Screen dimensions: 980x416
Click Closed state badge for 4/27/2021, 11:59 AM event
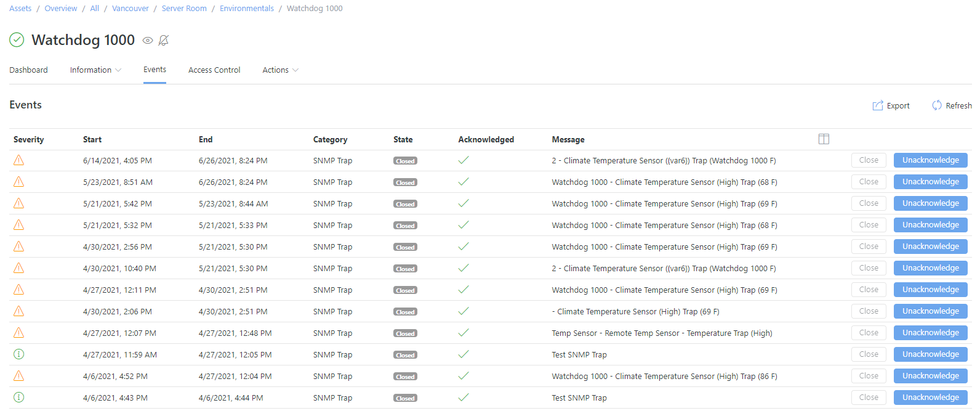pyautogui.click(x=405, y=355)
